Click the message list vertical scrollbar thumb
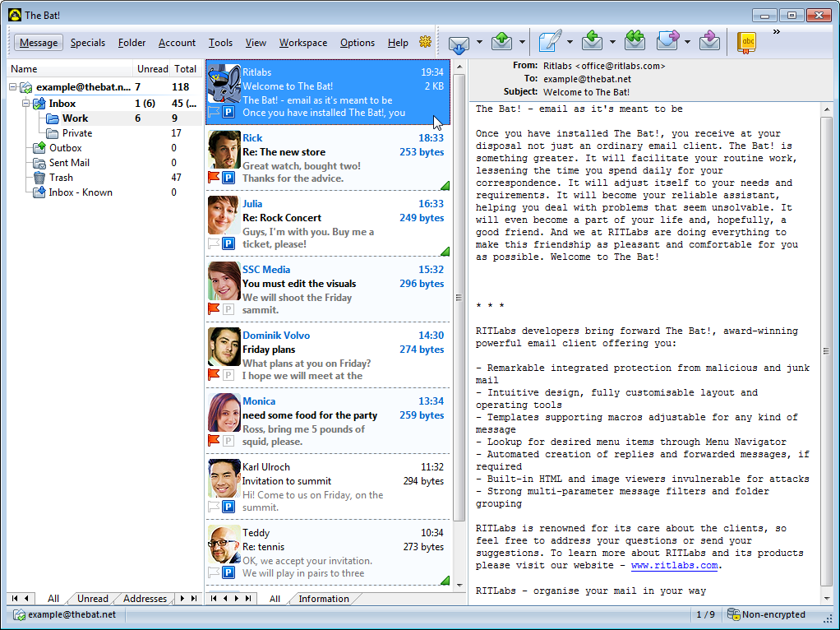 [x=459, y=298]
